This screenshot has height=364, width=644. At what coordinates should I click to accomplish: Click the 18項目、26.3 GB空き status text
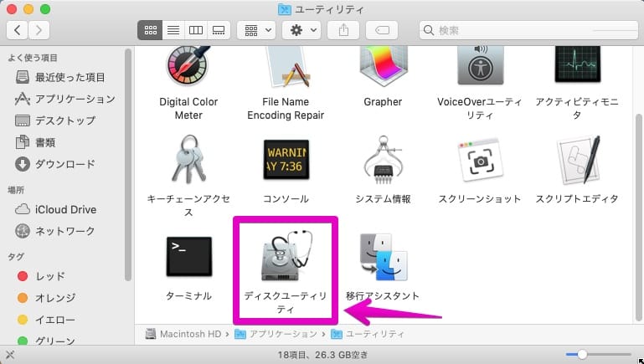coord(322,355)
